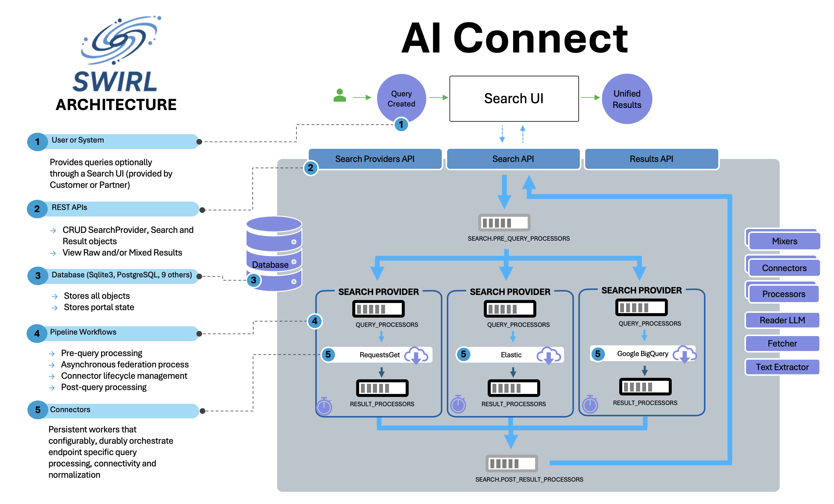
Task: Click the Google BigQuery connector icon
Action: (686, 356)
